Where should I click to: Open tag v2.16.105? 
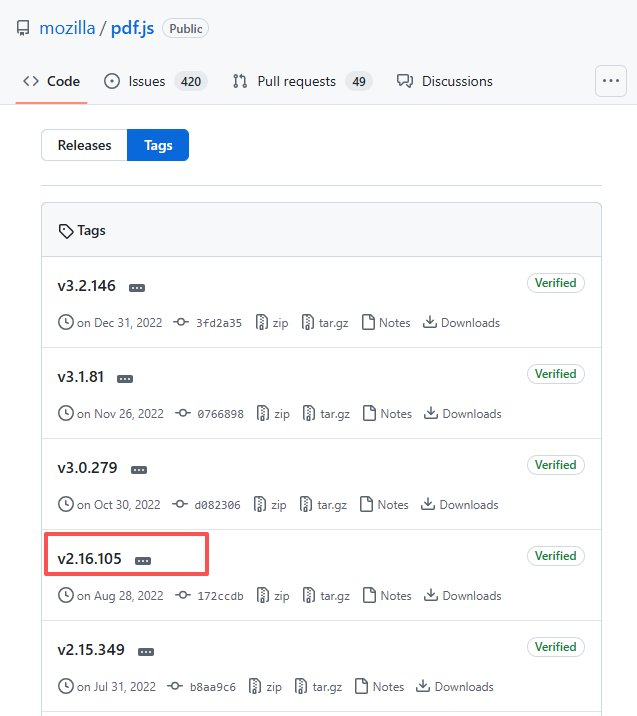click(89, 558)
